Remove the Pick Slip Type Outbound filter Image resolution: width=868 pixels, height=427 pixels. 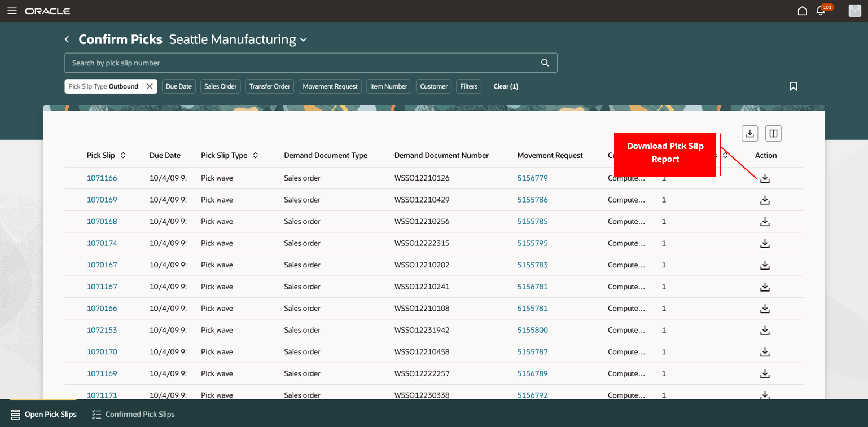click(149, 86)
